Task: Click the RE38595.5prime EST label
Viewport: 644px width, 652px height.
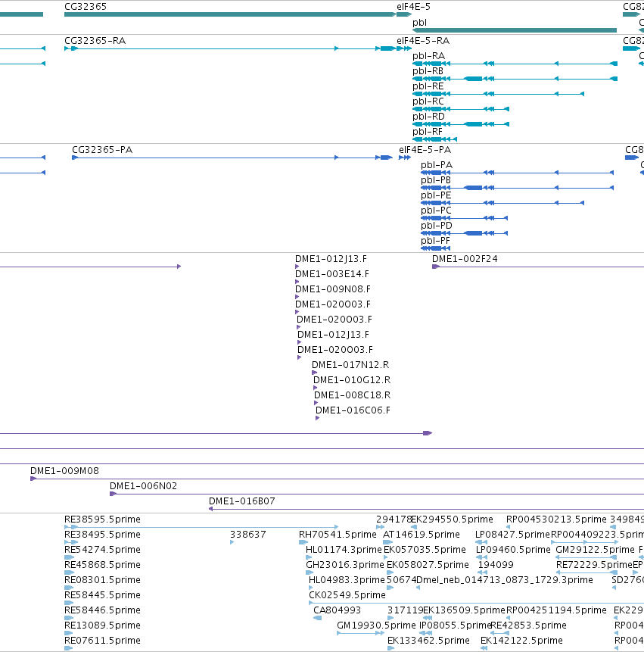Action: [102, 519]
